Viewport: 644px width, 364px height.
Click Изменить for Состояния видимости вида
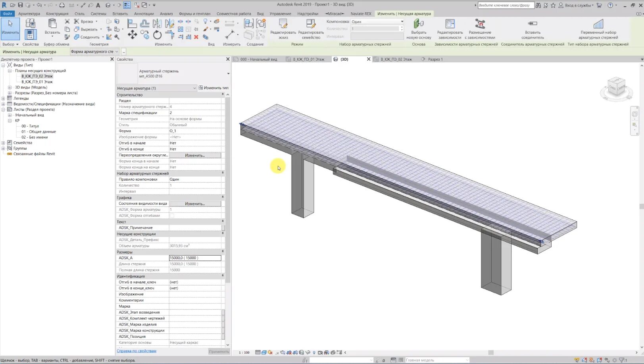click(195, 204)
